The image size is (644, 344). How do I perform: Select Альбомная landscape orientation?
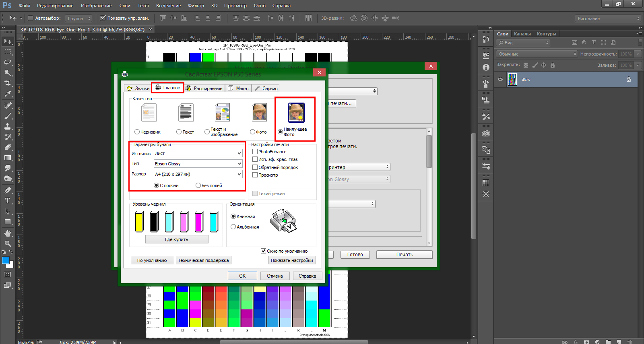click(233, 227)
